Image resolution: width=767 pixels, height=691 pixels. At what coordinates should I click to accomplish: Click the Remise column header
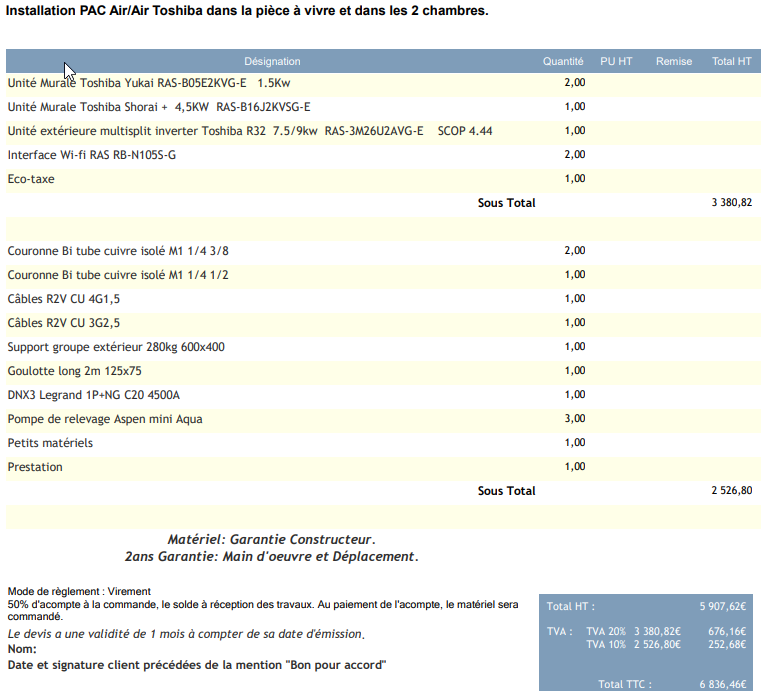[674, 62]
